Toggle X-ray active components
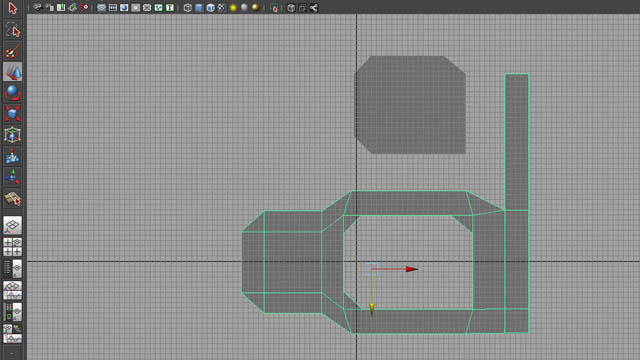The height and width of the screenshot is (360, 640). click(x=302, y=7)
